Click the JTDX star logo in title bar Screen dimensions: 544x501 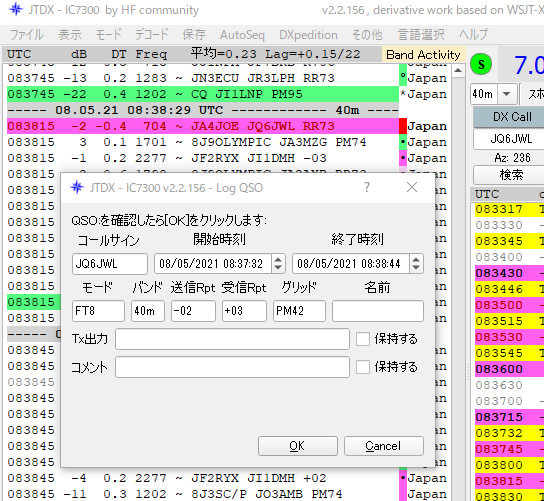16,10
